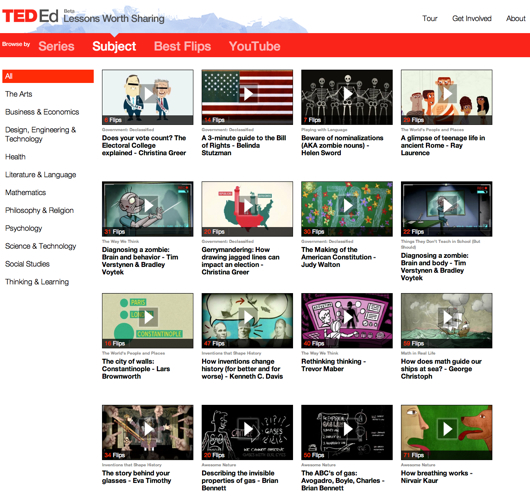Play the Bill of Rights flag video

[248, 94]
